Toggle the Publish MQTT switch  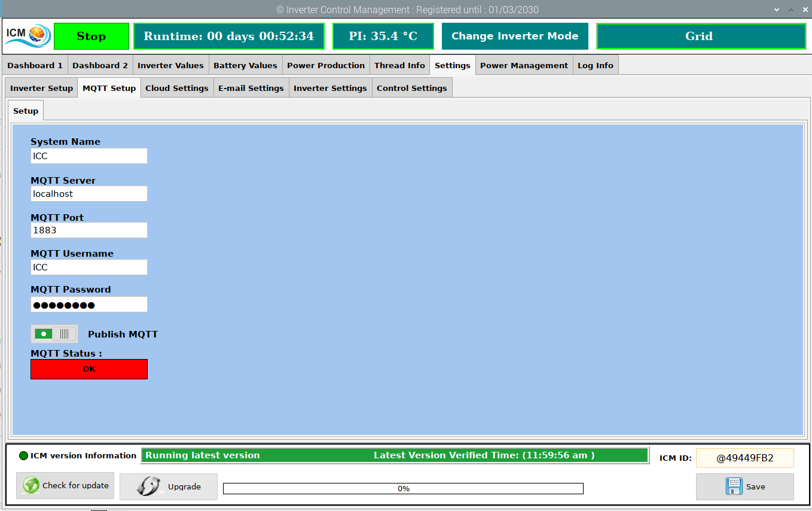click(x=54, y=334)
